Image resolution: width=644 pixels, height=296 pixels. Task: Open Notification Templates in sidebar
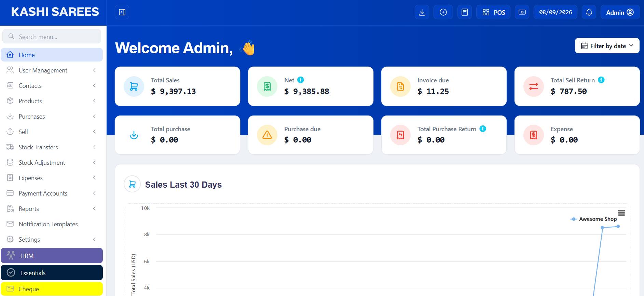pos(52,224)
